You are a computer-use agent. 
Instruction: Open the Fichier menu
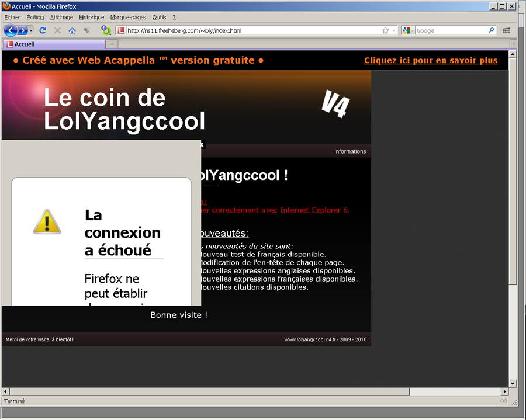pyautogui.click(x=12, y=17)
